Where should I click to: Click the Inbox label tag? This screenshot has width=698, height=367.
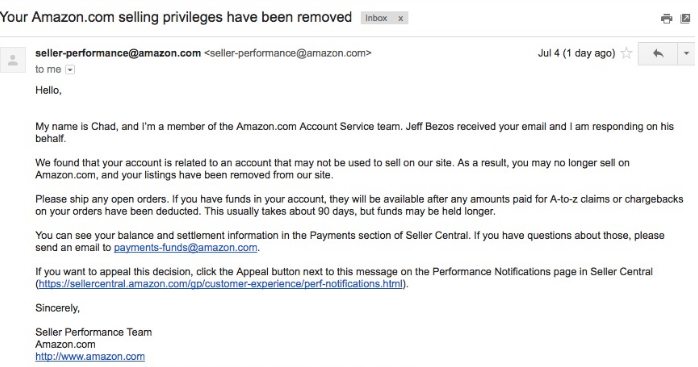click(x=376, y=18)
